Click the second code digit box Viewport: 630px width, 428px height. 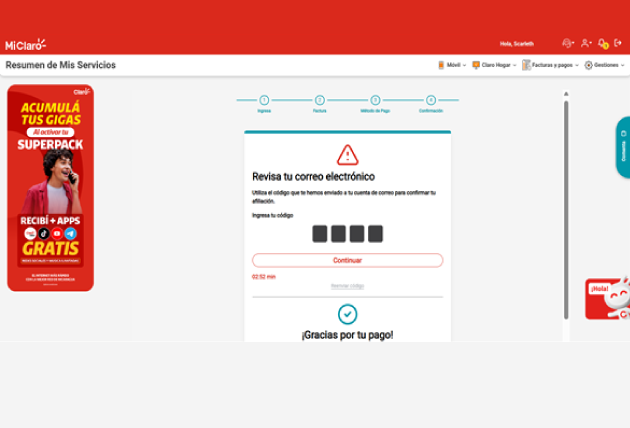coord(338,234)
